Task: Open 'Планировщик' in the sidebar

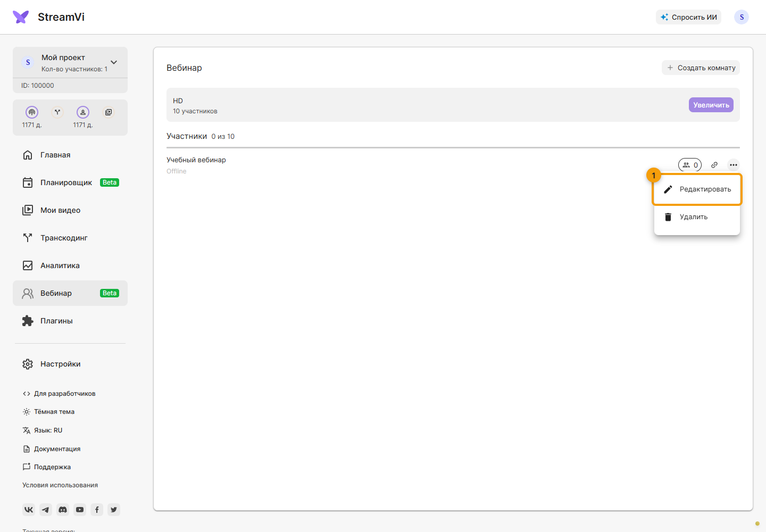Action: point(70,182)
